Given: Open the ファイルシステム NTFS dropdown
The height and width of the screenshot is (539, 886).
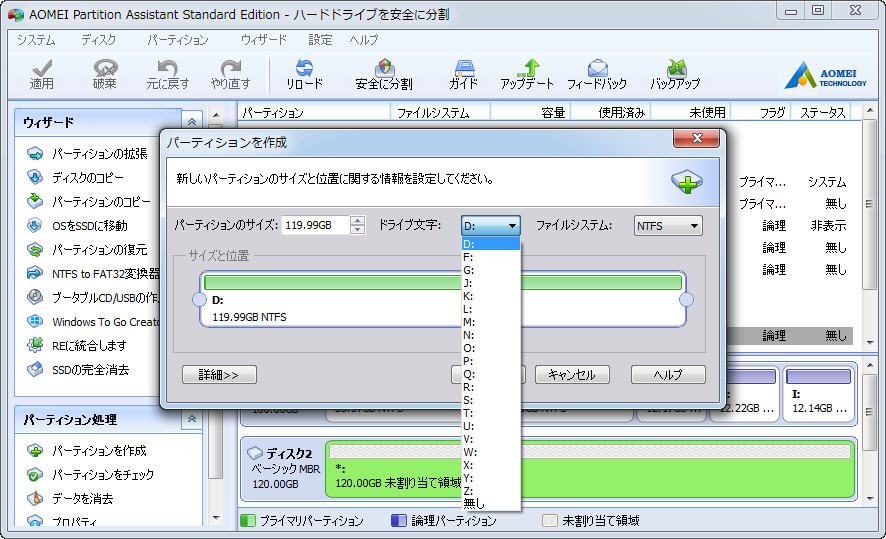Looking at the screenshot, I should coord(668,225).
